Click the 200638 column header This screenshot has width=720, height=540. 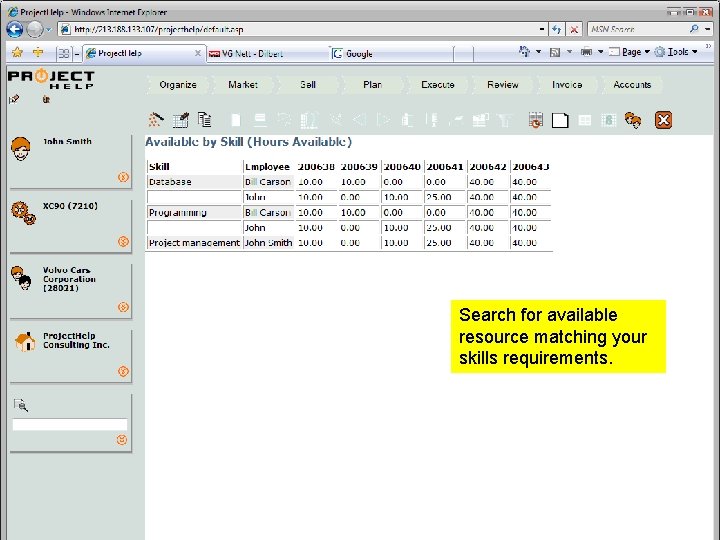tap(316, 167)
